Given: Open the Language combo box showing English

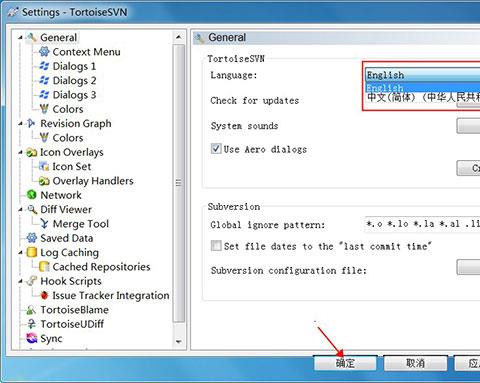Looking at the screenshot, I should click(x=422, y=75).
